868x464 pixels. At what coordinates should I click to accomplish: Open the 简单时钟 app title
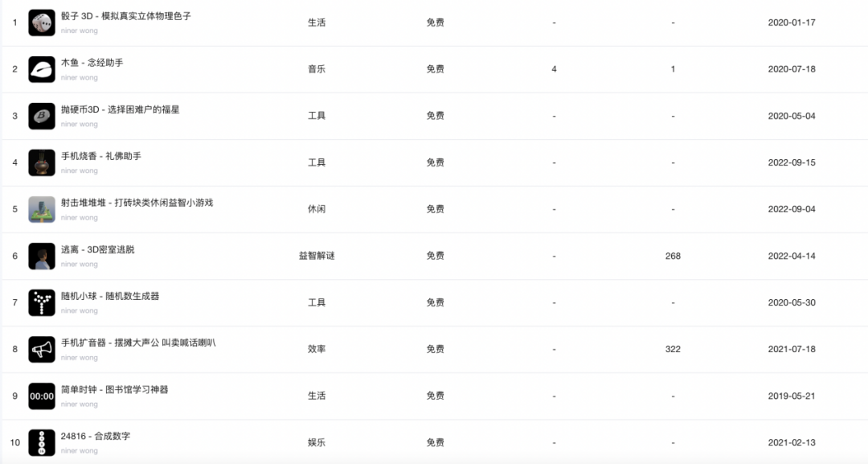tap(115, 389)
